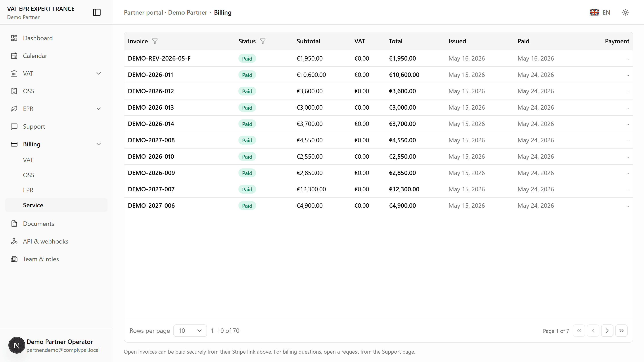Image resolution: width=644 pixels, height=362 pixels.
Task: Go to the previous page arrow
Action: [x=593, y=331]
